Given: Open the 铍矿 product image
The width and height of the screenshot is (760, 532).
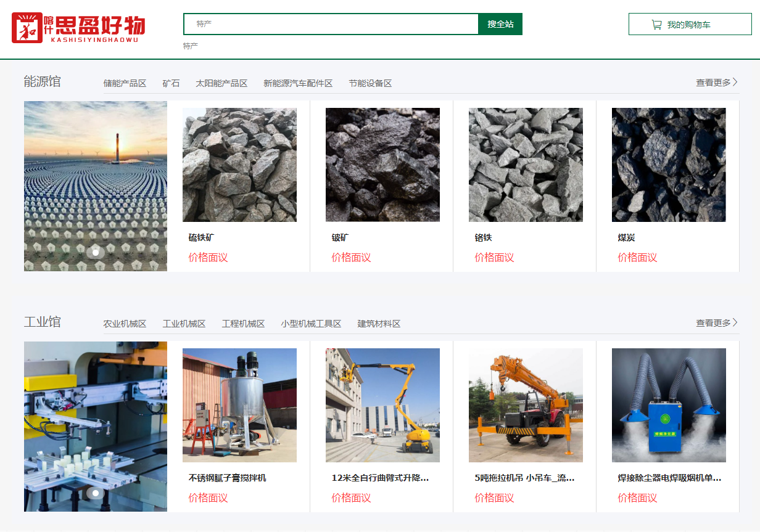Looking at the screenshot, I should [x=382, y=165].
